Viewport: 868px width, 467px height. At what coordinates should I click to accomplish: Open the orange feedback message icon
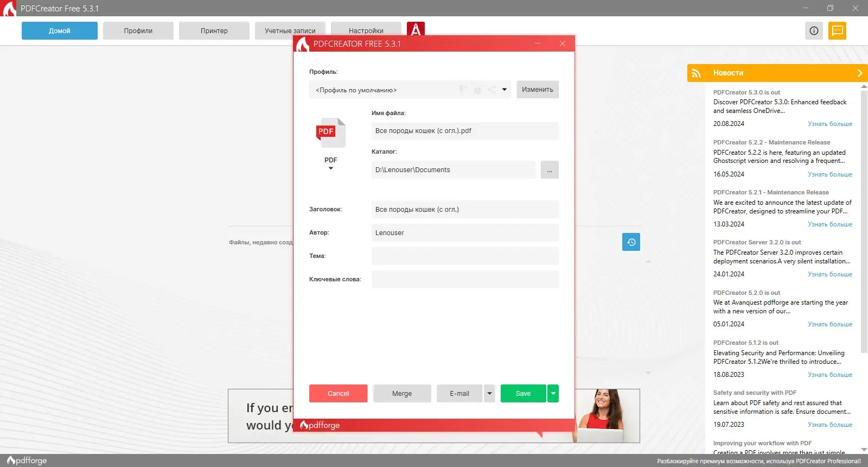[838, 30]
